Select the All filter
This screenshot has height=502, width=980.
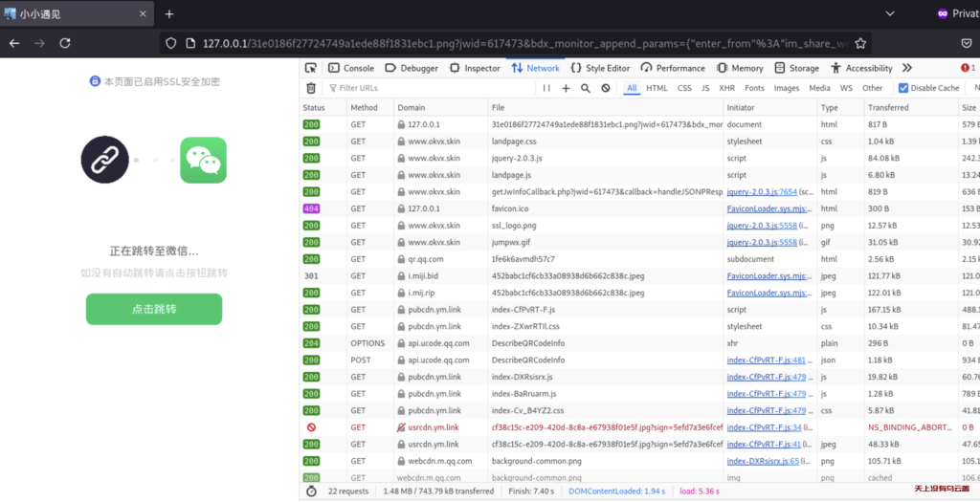pos(632,88)
